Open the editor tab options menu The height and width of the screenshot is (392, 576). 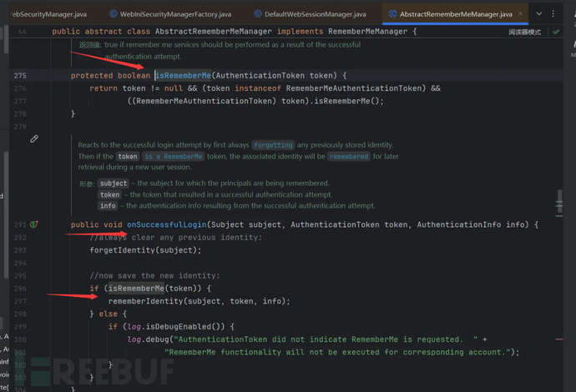(x=553, y=14)
